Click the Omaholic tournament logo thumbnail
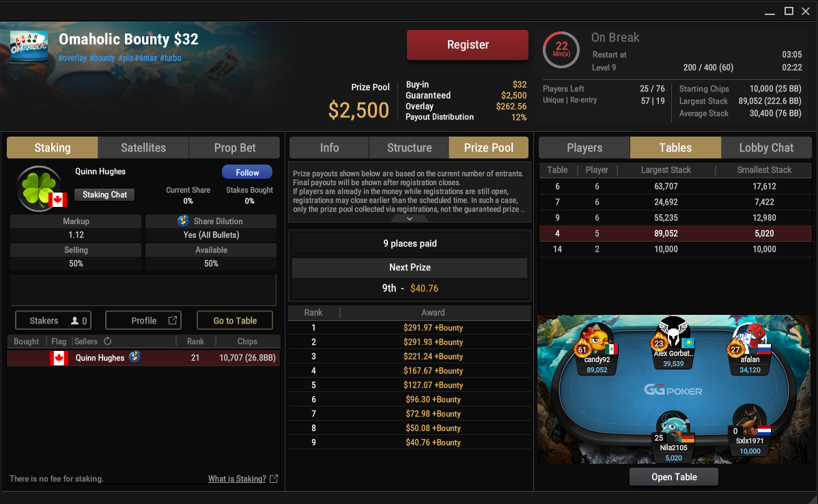Screen dimensions: 818x504 [x=29, y=46]
